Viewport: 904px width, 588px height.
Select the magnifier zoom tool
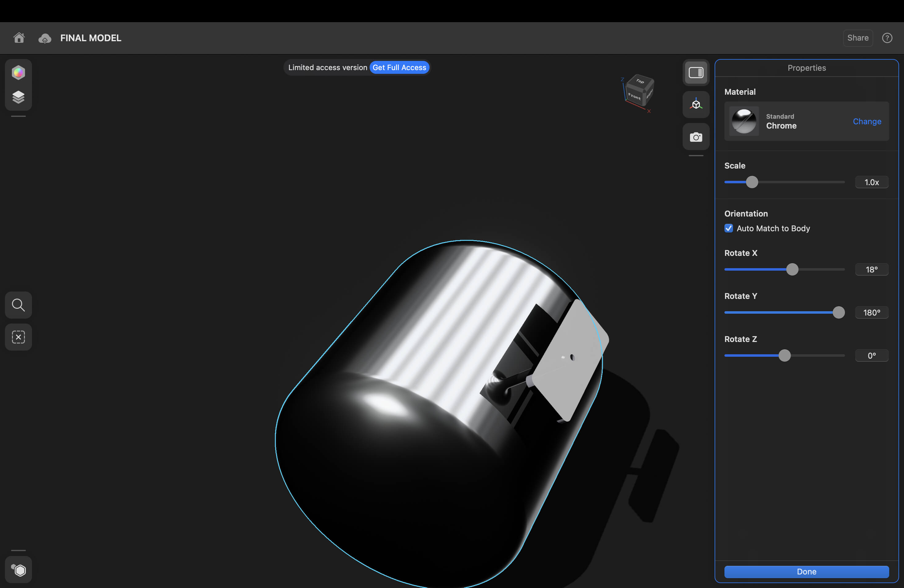[18, 305]
